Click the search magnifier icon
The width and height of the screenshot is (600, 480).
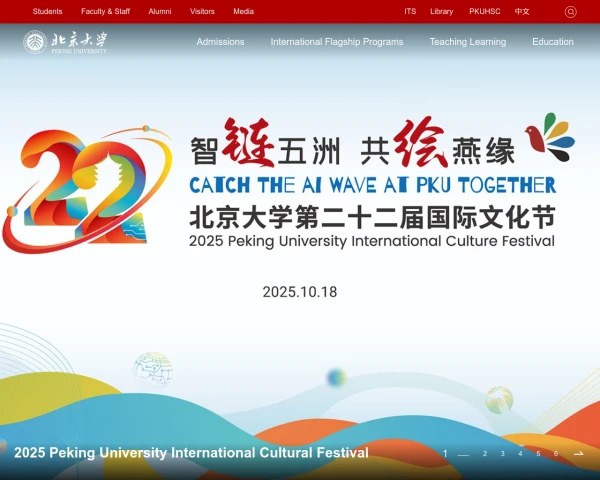[x=570, y=12]
